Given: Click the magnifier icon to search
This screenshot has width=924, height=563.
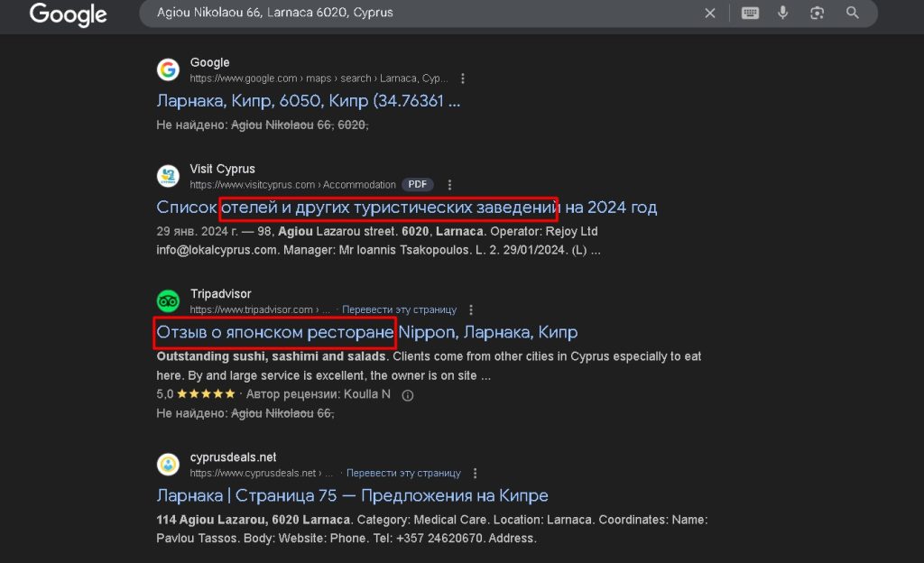Looking at the screenshot, I should pyautogui.click(x=852, y=13).
